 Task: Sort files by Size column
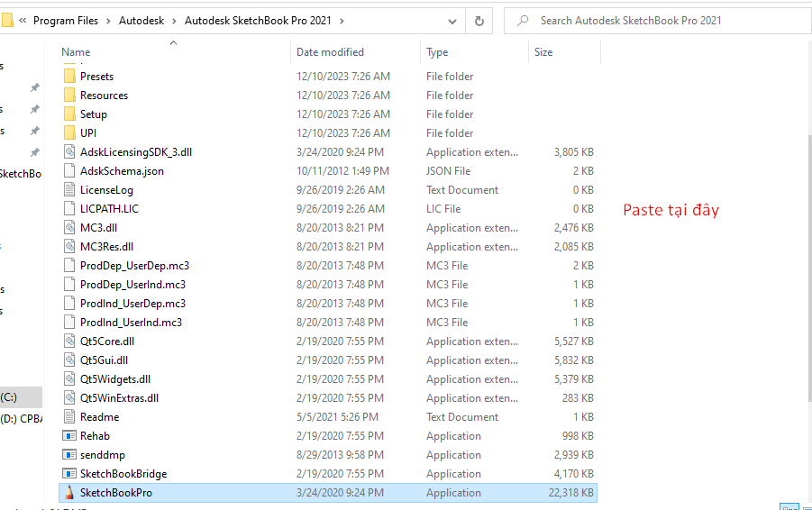(x=564, y=51)
